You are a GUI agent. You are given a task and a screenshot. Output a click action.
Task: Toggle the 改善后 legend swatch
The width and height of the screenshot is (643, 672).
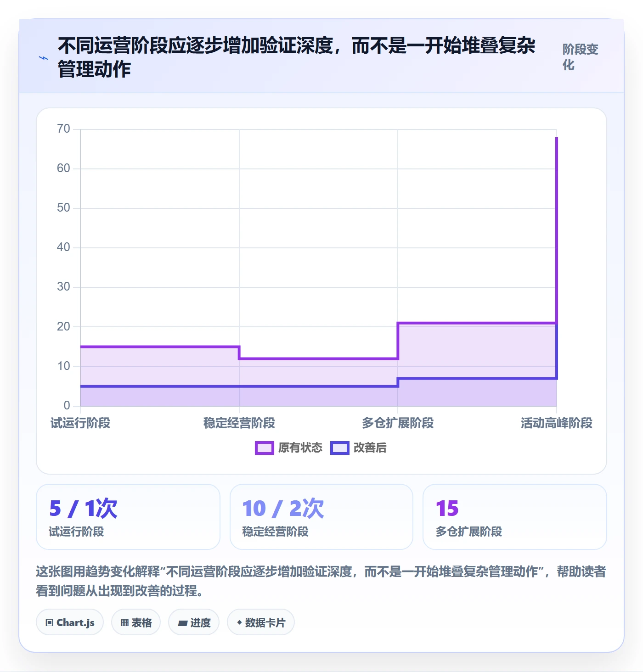tap(340, 448)
